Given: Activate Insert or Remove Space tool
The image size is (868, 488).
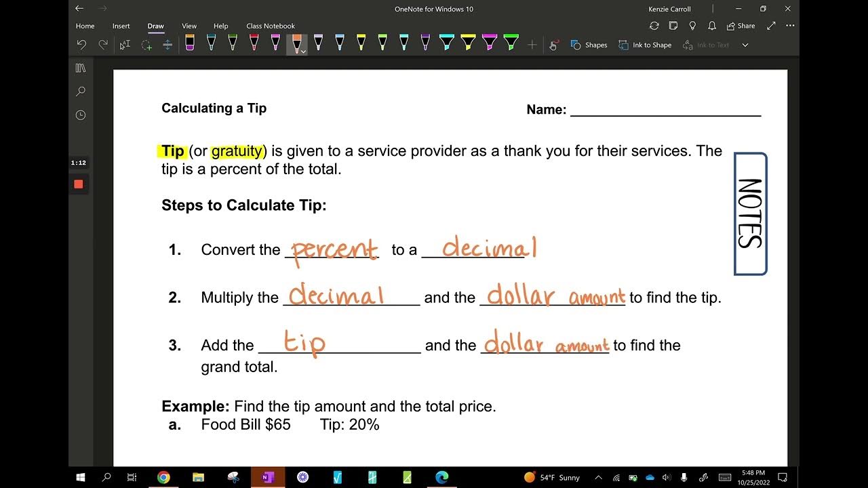Looking at the screenshot, I should coord(167,45).
